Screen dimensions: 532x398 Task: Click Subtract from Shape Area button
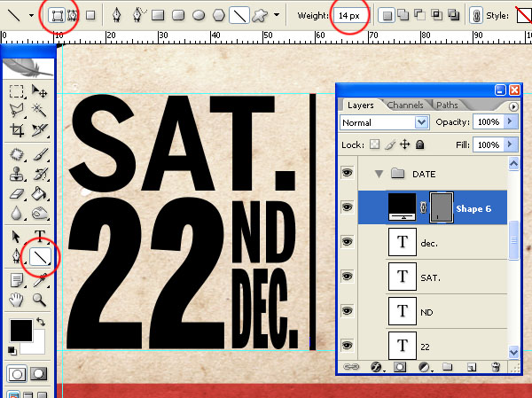click(419, 15)
